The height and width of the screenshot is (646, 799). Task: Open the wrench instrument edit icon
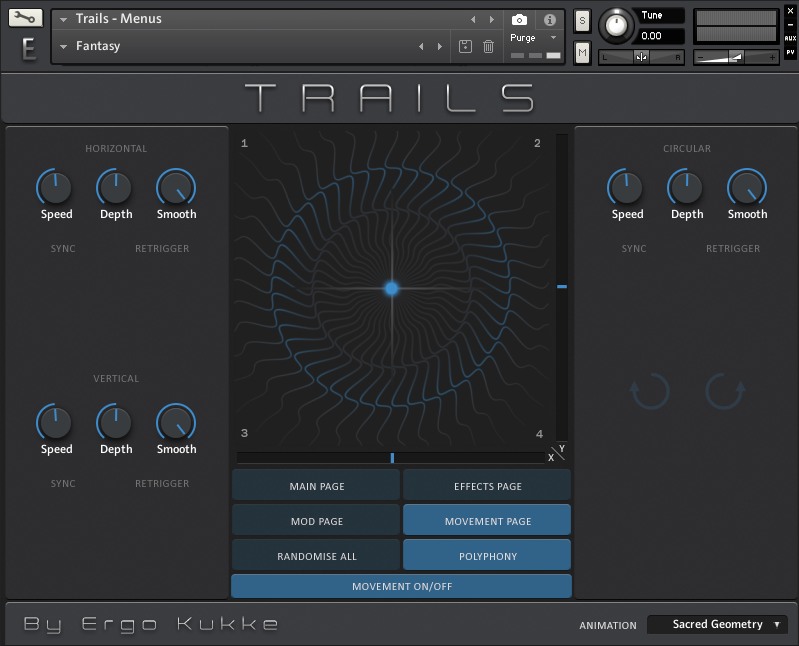click(x=25, y=18)
